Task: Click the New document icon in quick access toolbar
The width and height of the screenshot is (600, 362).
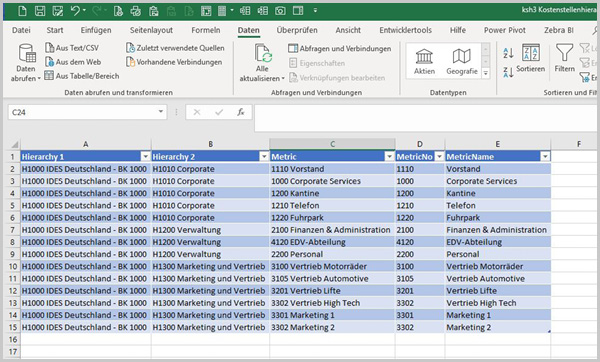Action: click(22, 11)
